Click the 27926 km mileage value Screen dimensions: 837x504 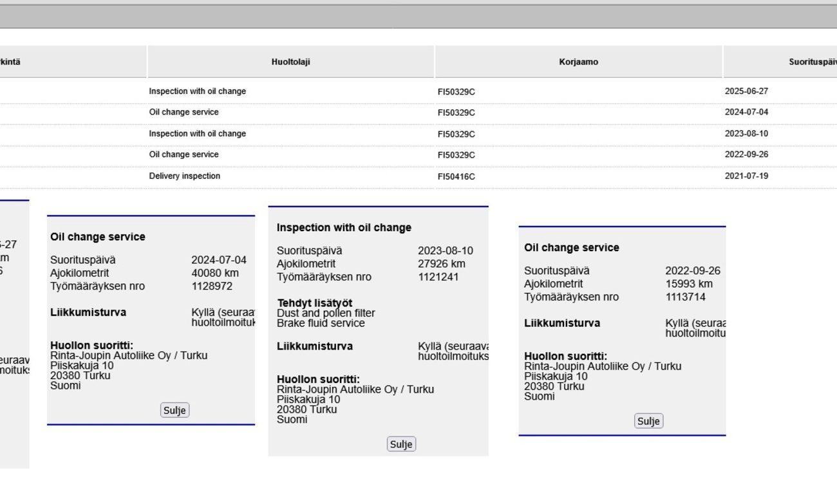pyautogui.click(x=441, y=264)
